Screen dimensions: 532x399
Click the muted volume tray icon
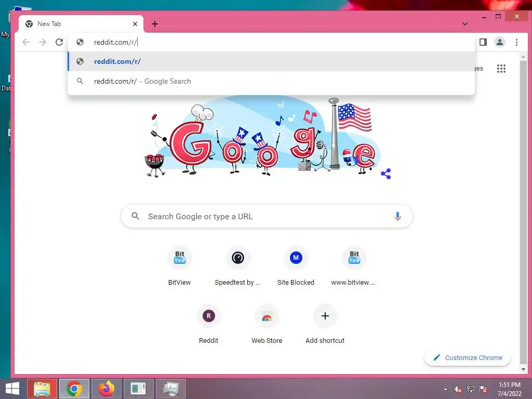click(458, 389)
